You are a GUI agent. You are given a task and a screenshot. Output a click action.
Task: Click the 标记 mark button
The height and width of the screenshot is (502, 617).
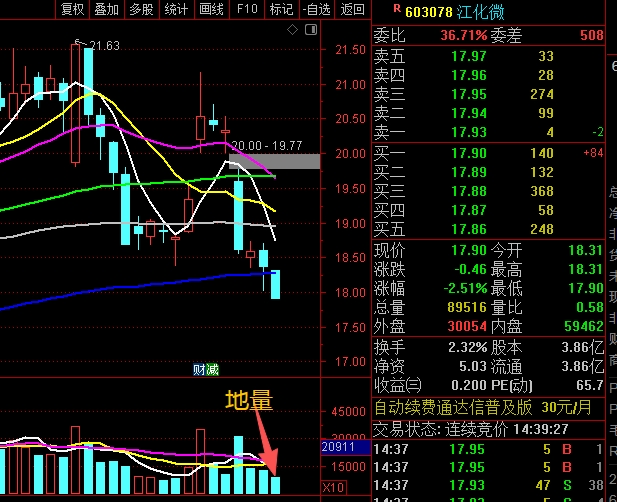click(281, 9)
